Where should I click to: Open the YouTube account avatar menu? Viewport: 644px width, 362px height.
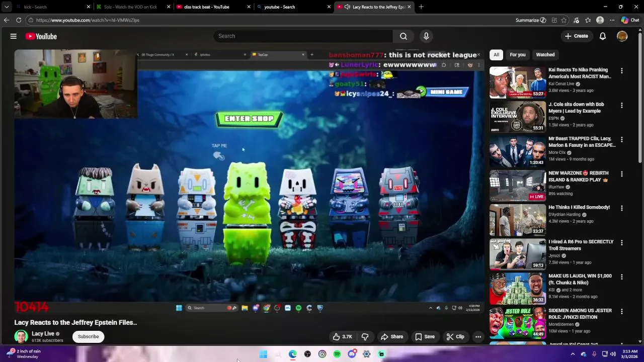[x=622, y=36]
